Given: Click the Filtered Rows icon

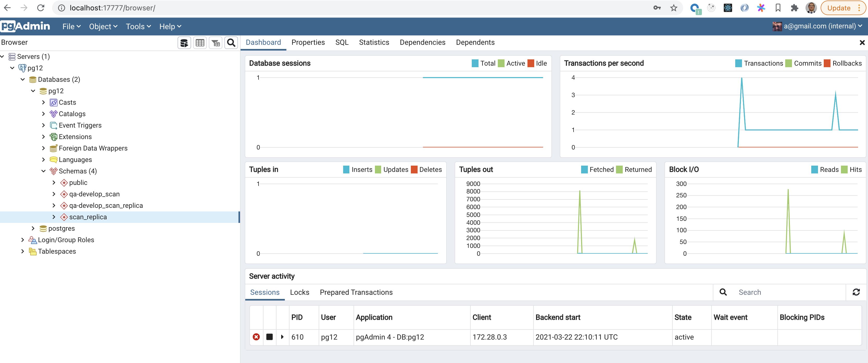Looking at the screenshot, I should [x=216, y=43].
